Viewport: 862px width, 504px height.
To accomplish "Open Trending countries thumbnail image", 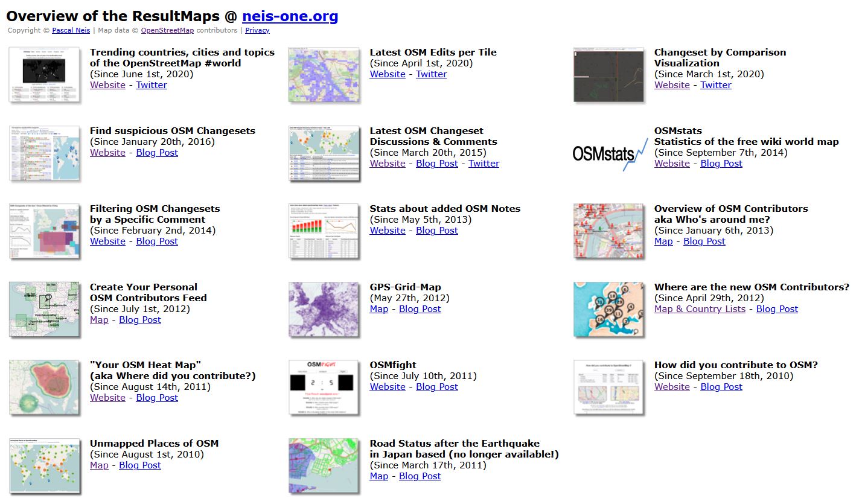I will 45,75.
